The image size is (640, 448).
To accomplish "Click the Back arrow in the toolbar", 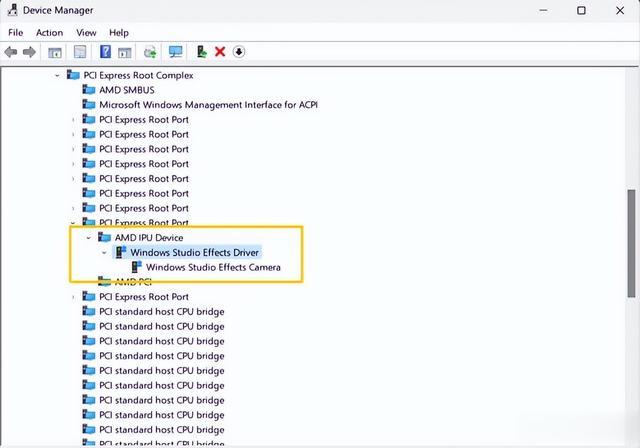I will click(x=11, y=52).
